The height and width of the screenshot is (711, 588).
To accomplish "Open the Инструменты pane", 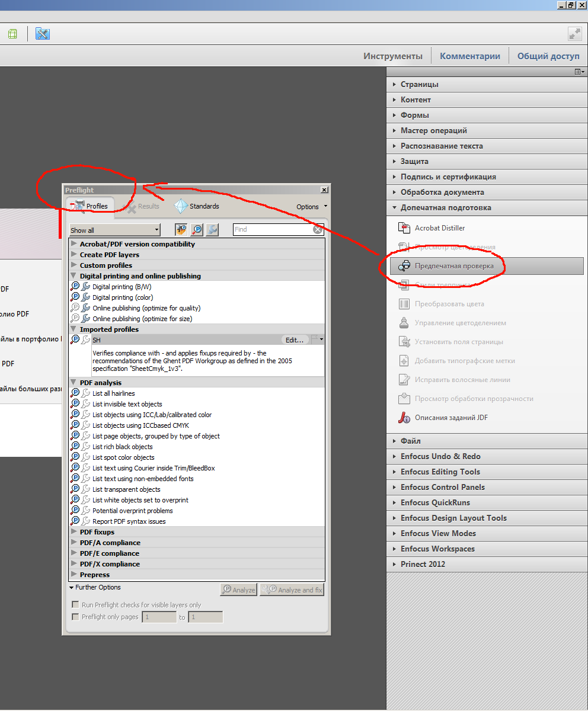I will click(393, 56).
